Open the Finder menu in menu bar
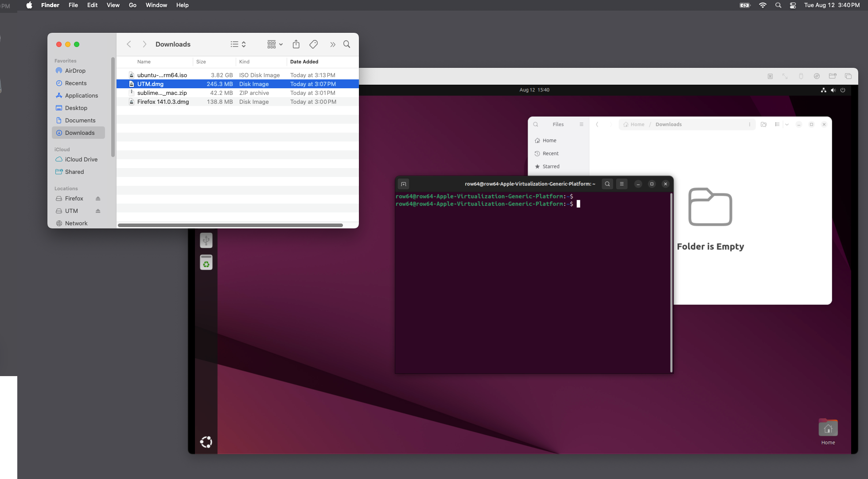Viewport: 868px width, 479px height. pyautogui.click(x=50, y=5)
